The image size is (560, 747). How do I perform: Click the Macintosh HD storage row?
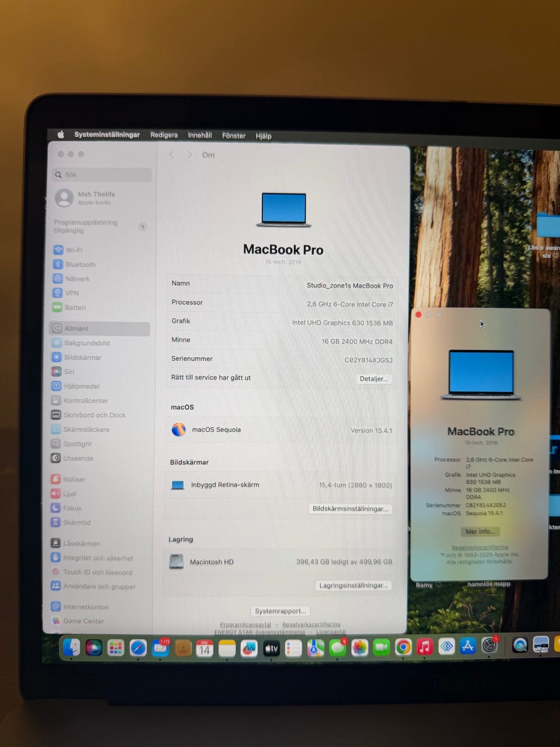point(280,562)
